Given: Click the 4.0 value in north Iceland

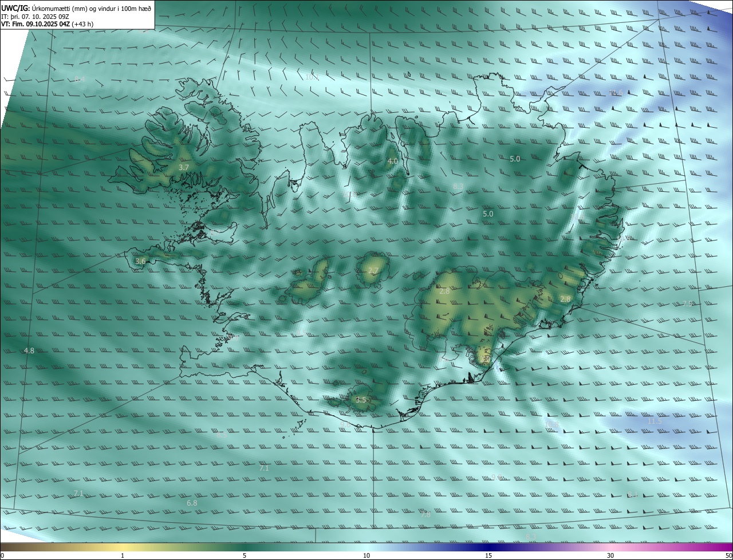Looking at the screenshot, I should [392, 161].
